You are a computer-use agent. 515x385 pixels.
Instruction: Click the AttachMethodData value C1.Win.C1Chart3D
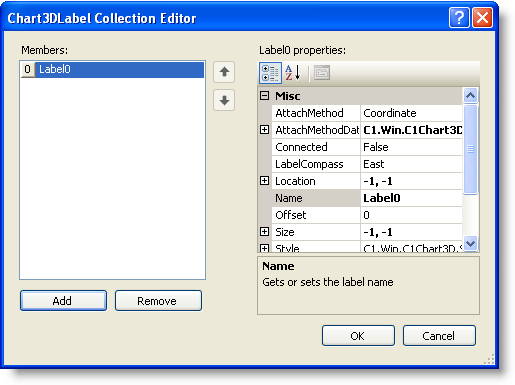click(x=411, y=130)
